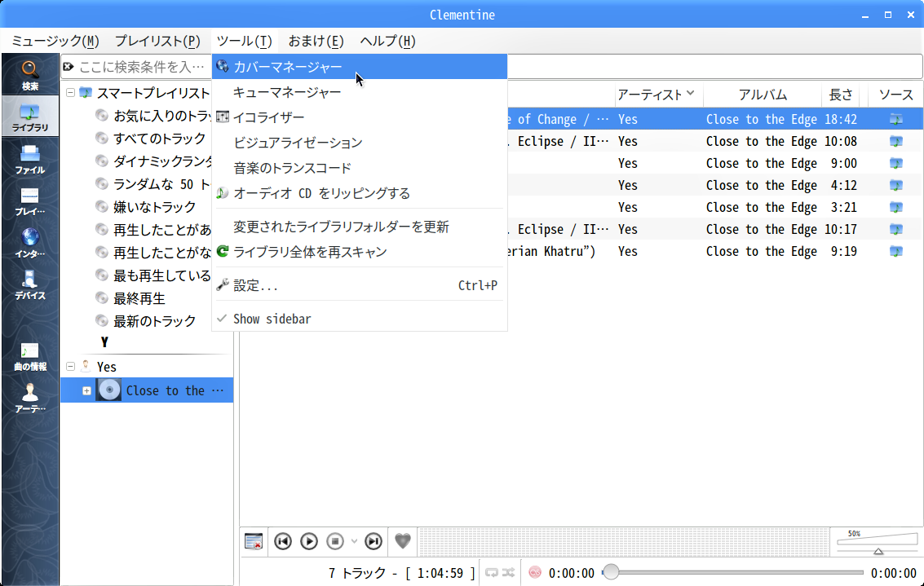Choose 変更されたライブラリフォルダーを更新
The height and width of the screenshot is (586, 924).
[x=360, y=227]
